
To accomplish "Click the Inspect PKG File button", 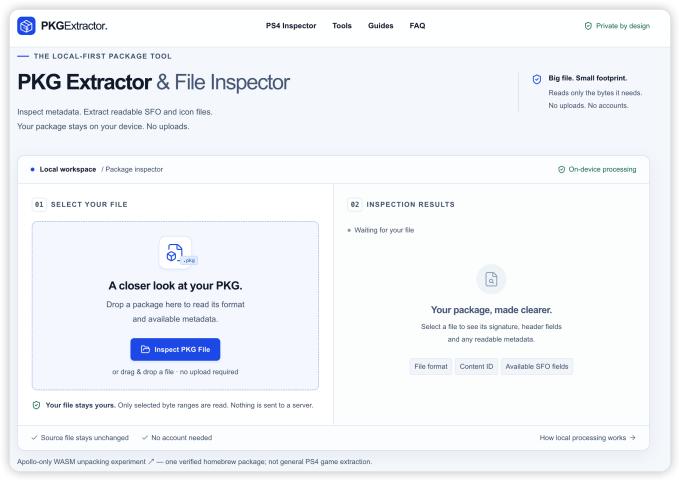I will pos(175,349).
